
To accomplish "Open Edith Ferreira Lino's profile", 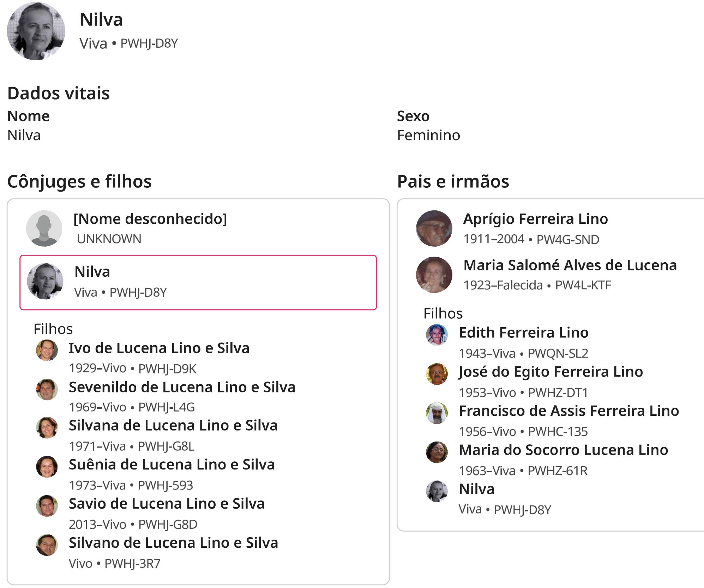I will pyautogui.click(x=523, y=332).
